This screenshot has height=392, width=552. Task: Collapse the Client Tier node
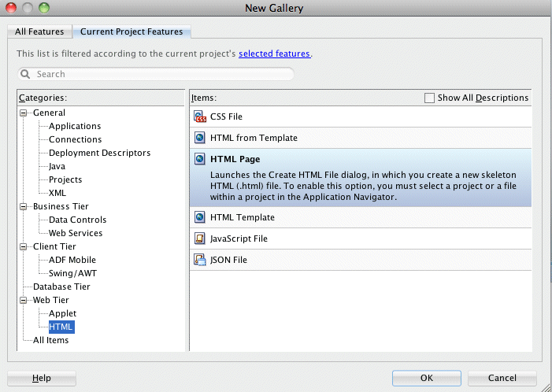(24, 246)
